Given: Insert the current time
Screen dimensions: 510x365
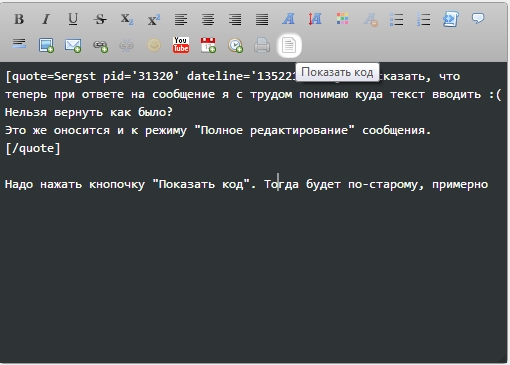Looking at the screenshot, I should point(235,45).
